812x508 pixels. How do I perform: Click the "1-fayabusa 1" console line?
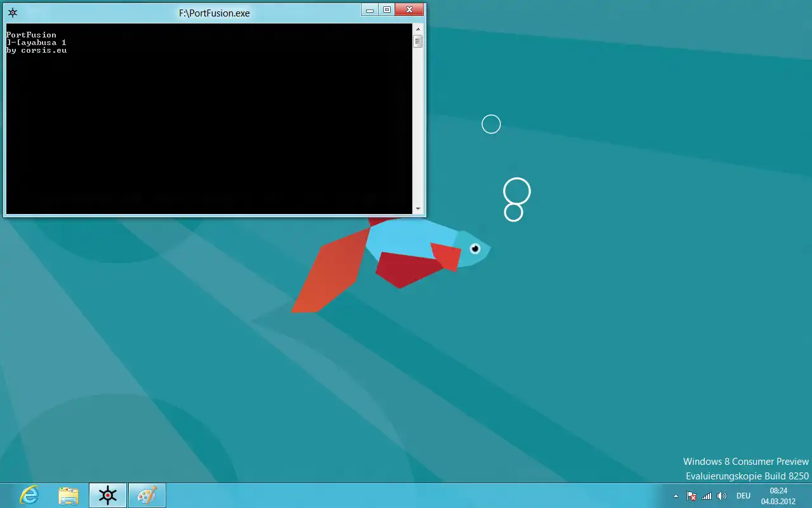tap(36, 43)
